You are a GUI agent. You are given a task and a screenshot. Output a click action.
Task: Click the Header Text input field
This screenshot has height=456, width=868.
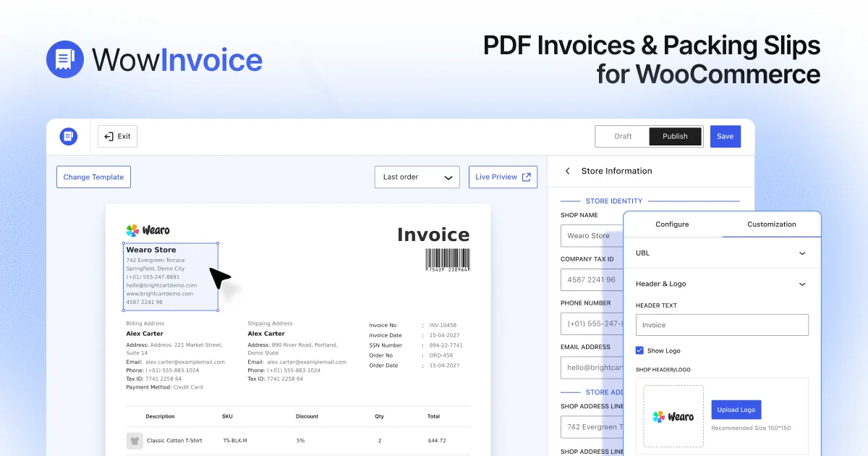point(722,325)
